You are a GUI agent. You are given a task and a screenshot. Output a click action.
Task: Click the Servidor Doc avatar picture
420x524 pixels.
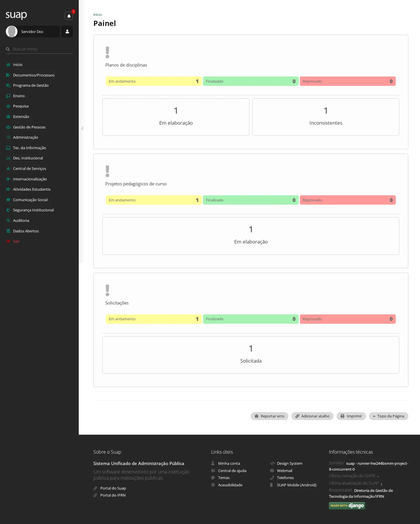point(12,32)
